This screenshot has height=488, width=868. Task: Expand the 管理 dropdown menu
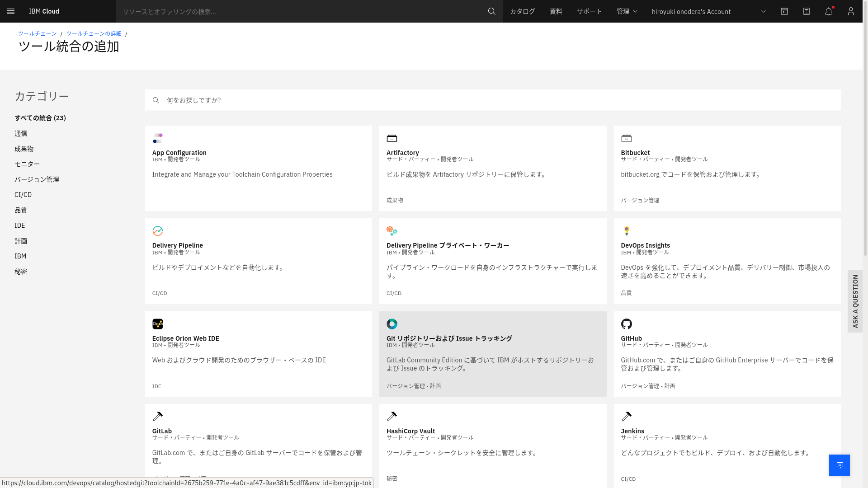click(627, 11)
